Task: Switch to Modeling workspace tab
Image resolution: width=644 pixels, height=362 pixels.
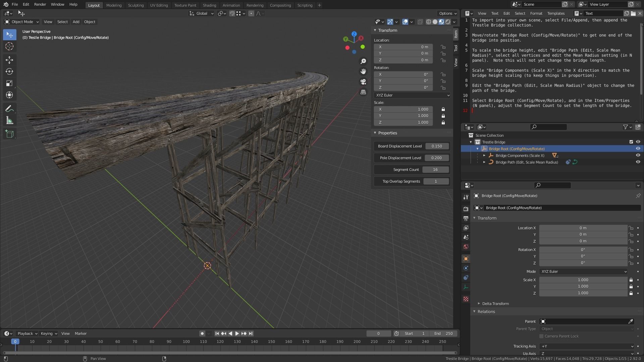Action: click(x=114, y=5)
